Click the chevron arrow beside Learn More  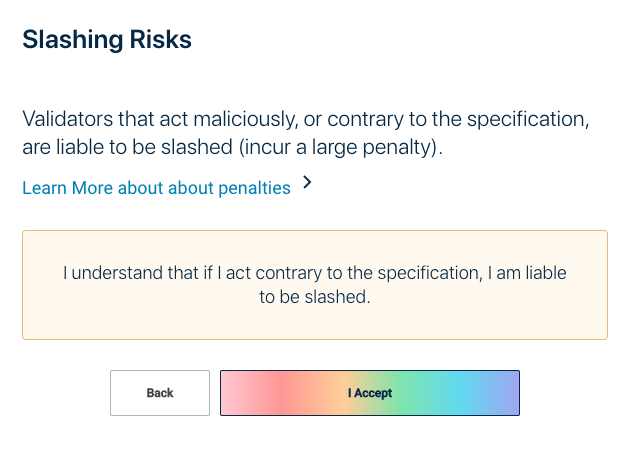(x=307, y=183)
